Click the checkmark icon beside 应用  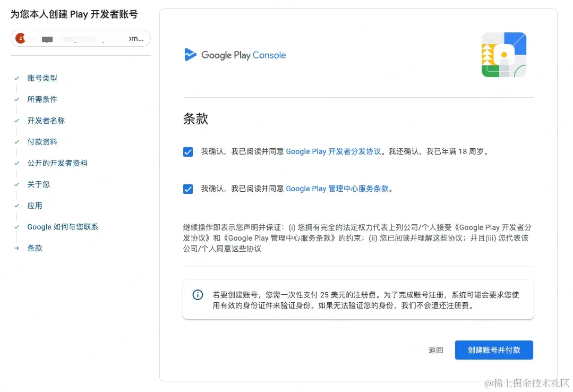(x=17, y=206)
